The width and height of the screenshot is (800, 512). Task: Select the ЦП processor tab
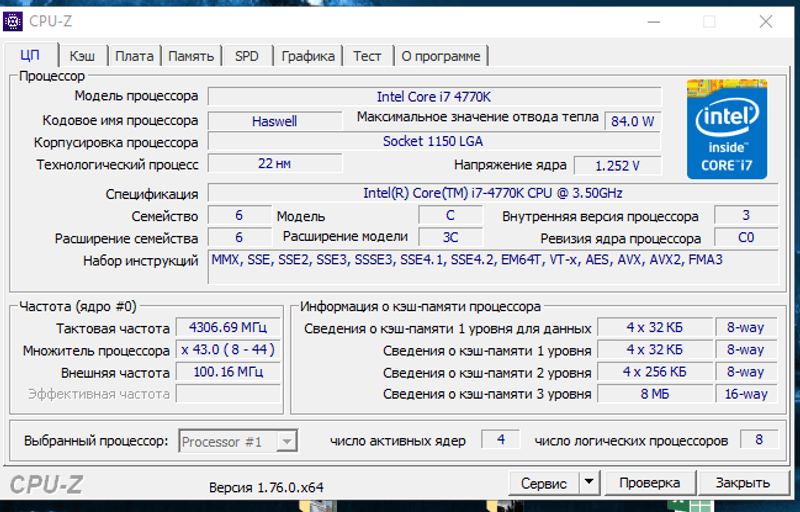(30, 55)
